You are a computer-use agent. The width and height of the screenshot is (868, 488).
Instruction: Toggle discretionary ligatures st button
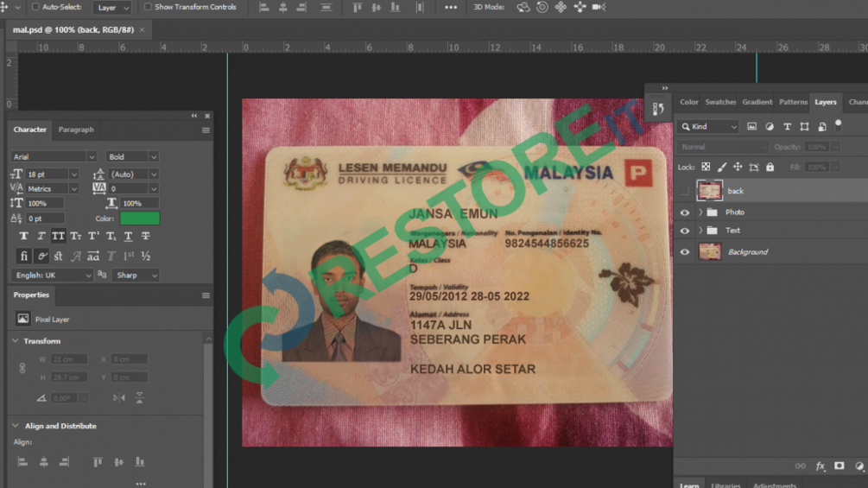pyautogui.click(x=58, y=257)
